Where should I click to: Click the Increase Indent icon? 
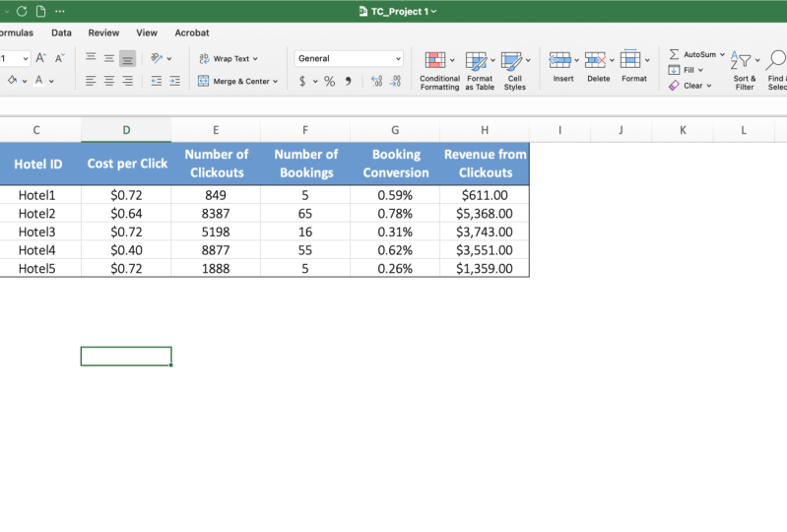click(x=174, y=81)
